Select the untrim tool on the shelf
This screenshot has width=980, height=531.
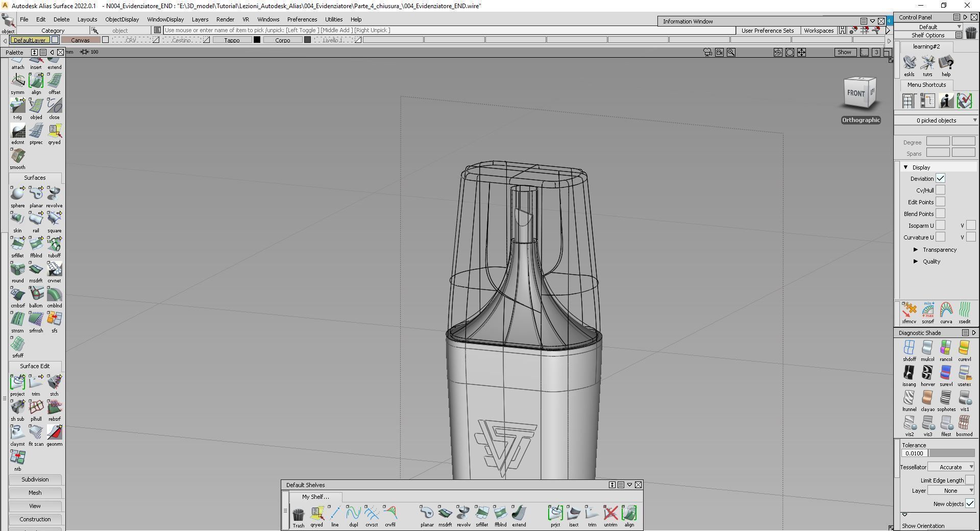(x=610, y=513)
